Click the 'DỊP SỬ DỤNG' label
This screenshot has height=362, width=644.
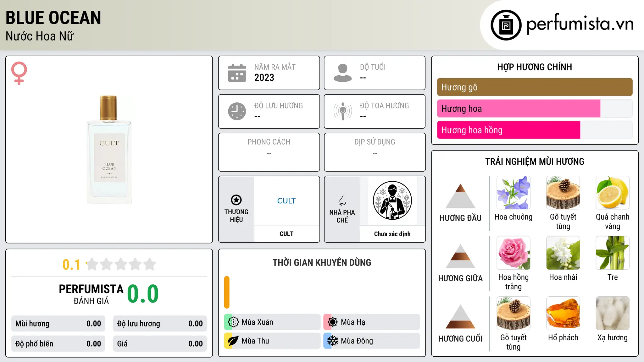(x=375, y=142)
